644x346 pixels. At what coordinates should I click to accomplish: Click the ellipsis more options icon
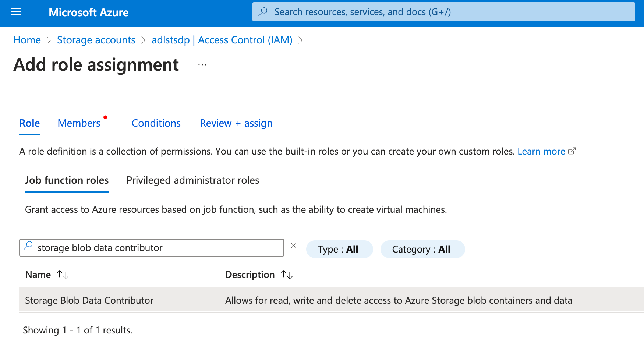202,65
